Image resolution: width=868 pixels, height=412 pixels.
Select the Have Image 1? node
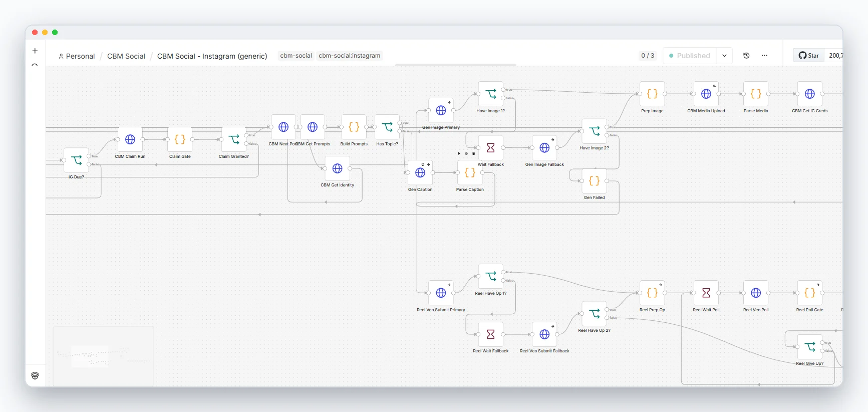click(x=491, y=94)
